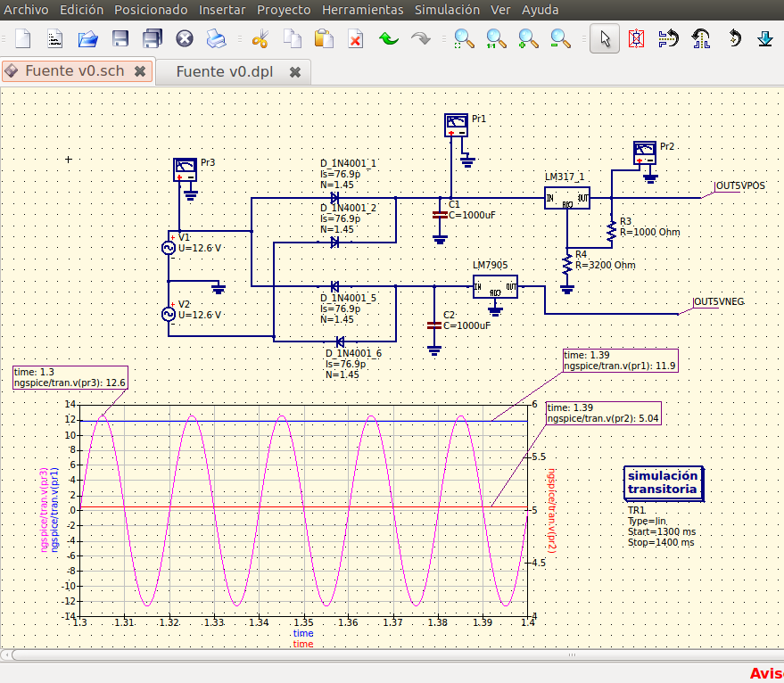The image size is (784, 683).
Task: Click Stop=1400 ms simulation parameter
Action: (x=661, y=542)
